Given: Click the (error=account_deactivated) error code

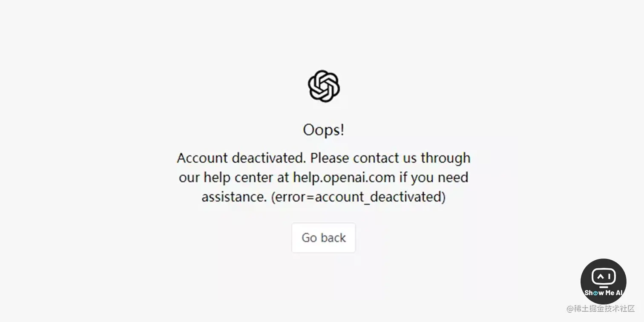Looking at the screenshot, I should click(358, 197).
